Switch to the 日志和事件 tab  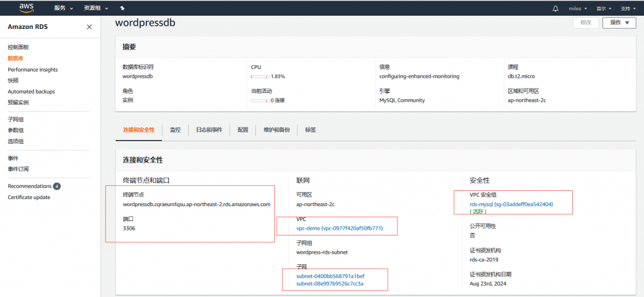[x=209, y=129]
